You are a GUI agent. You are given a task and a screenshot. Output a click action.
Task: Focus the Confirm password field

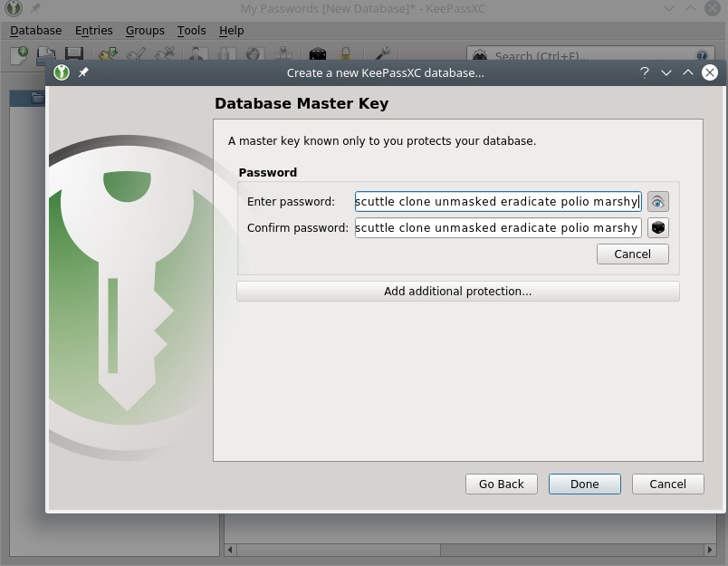point(498,228)
